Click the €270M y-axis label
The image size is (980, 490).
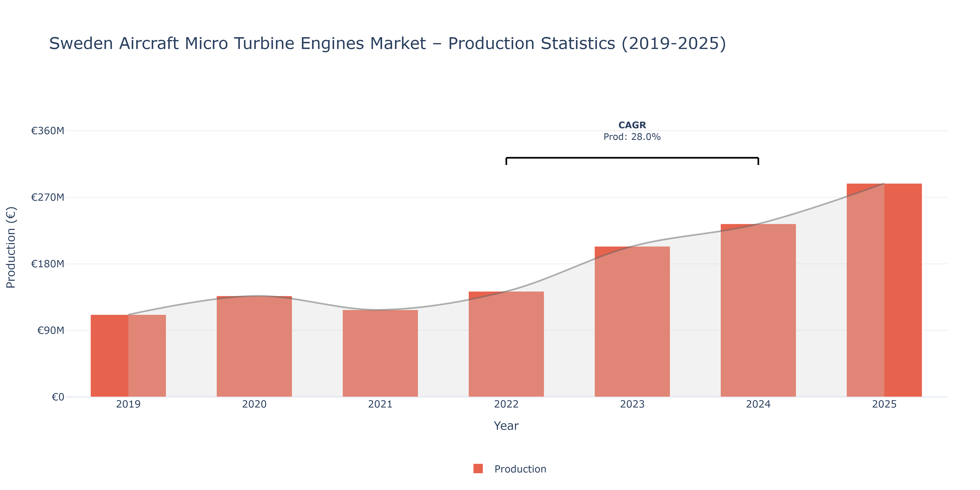[x=48, y=197]
